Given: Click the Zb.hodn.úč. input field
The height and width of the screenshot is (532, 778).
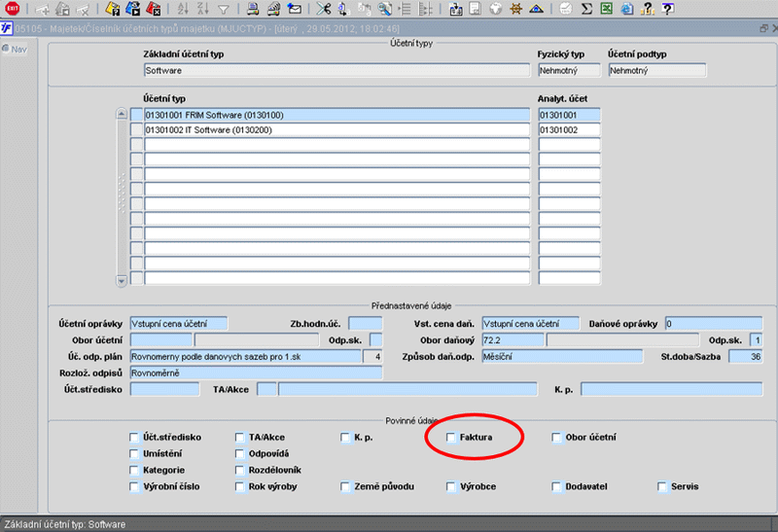Looking at the screenshot, I should 366,324.
